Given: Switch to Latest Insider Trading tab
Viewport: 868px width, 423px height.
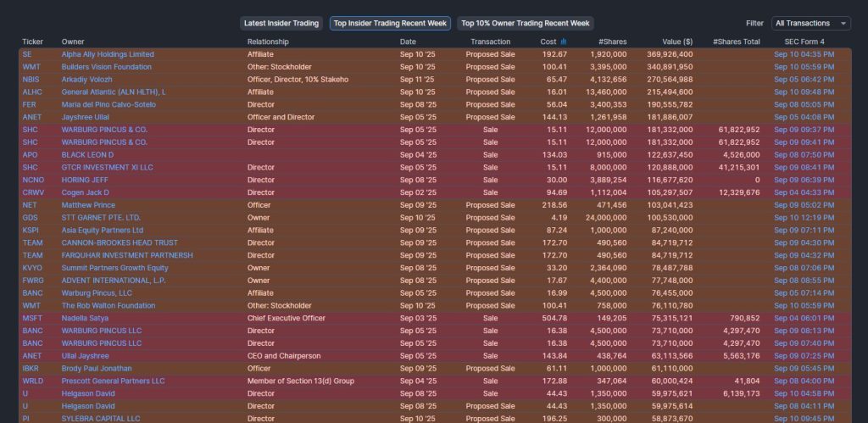Looking at the screenshot, I should click(281, 24).
